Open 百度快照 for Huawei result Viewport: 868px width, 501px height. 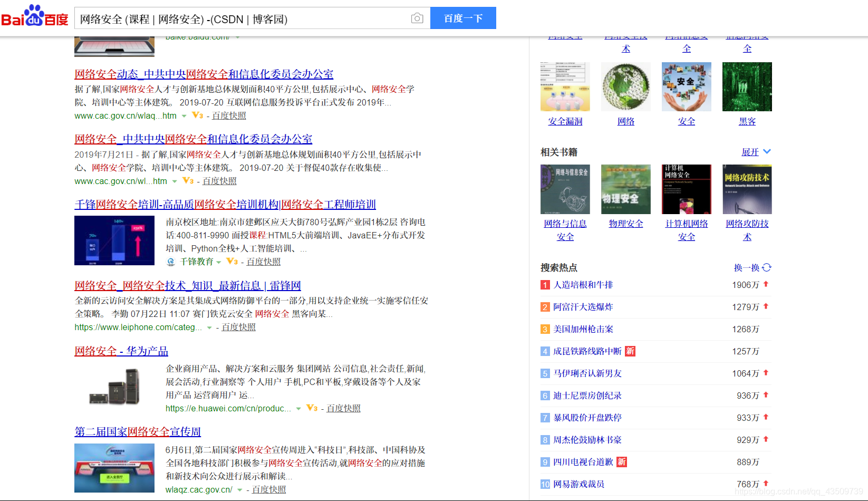point(343,408)
